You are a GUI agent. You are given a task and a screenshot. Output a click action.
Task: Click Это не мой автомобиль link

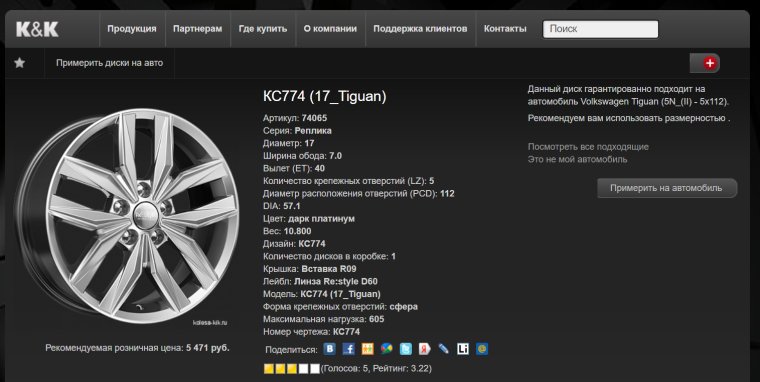tap(577, 159)
